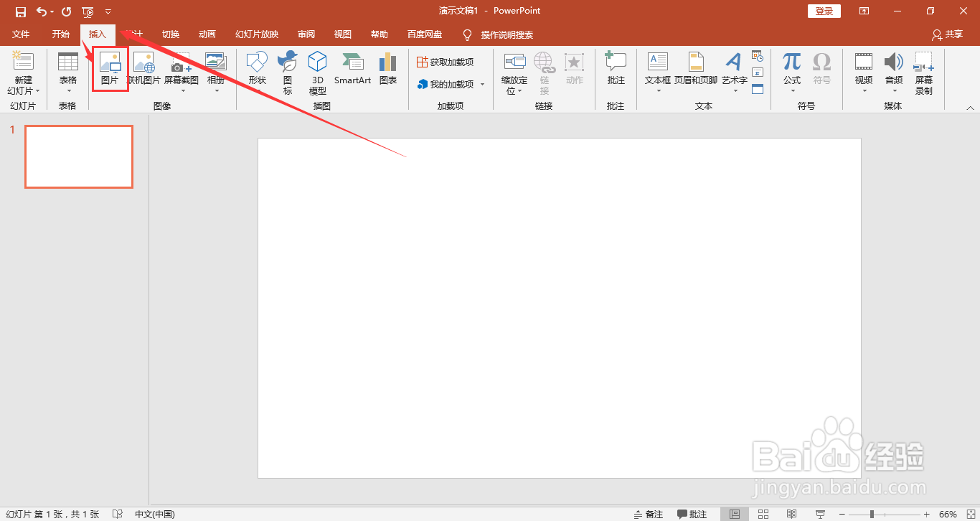Viewport: 980px width, 521px height.
Task: Switch to reading view
Action: [x=791, y=514]
